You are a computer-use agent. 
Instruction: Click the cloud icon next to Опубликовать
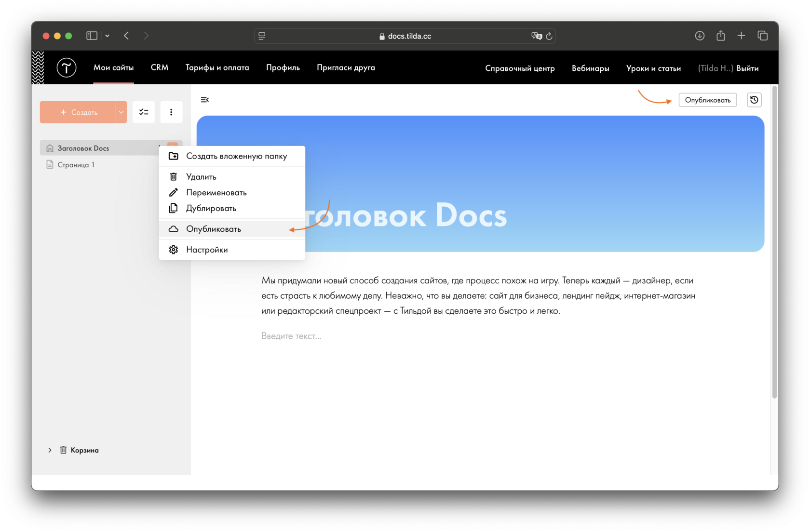click(174, 229)
